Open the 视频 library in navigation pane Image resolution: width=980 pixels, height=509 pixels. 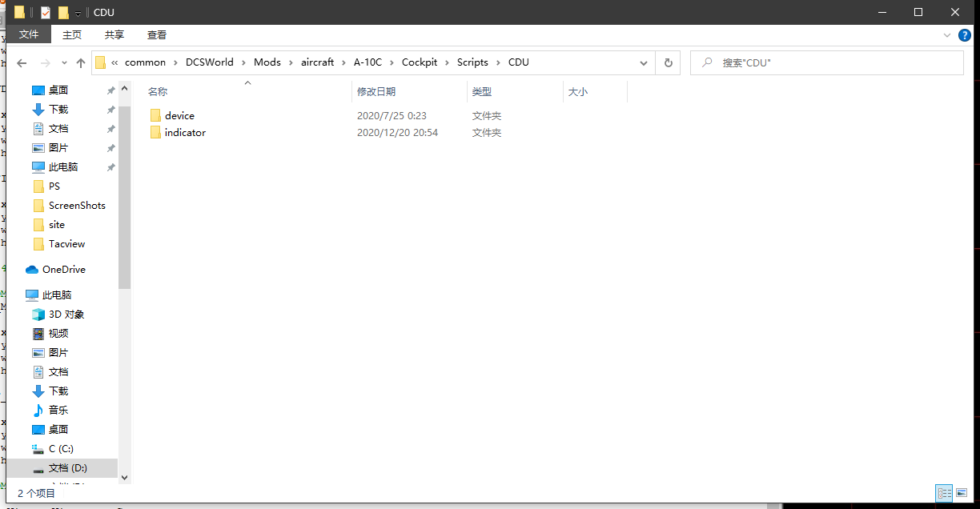pyautogui.click(x=58, y=334)
